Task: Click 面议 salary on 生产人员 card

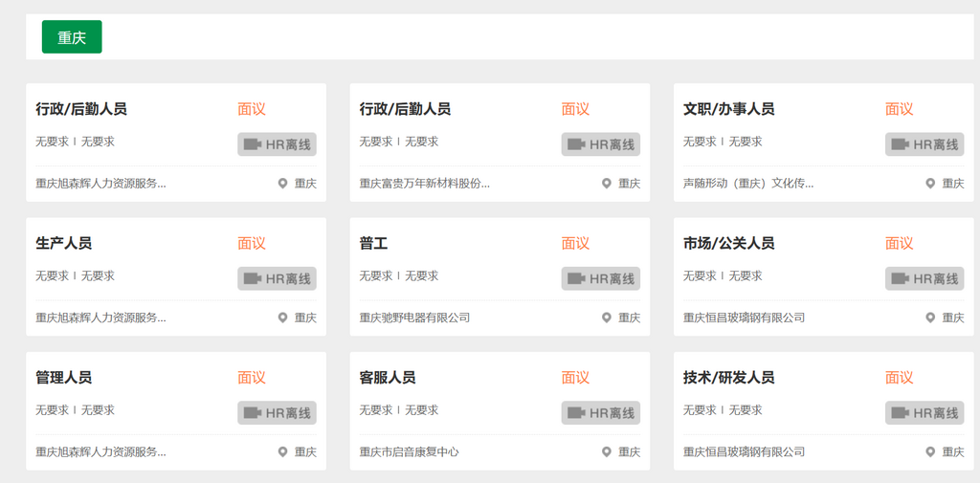Action: coord(252,244)
